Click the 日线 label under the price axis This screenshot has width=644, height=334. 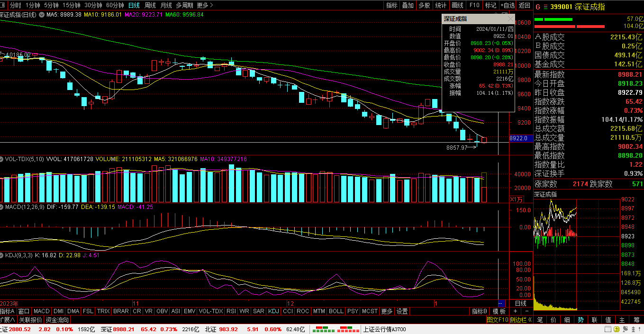(520, 303)
